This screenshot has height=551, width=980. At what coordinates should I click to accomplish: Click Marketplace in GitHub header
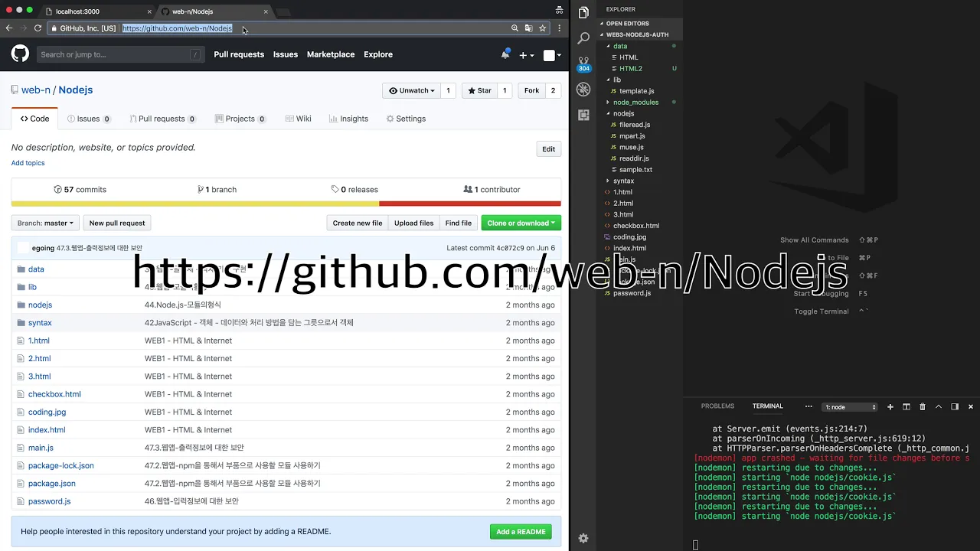[331, 54]
